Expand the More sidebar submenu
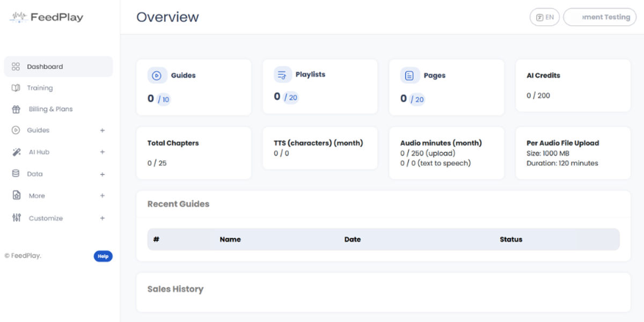This screenshot has width=644, height=322. [102, 196]
